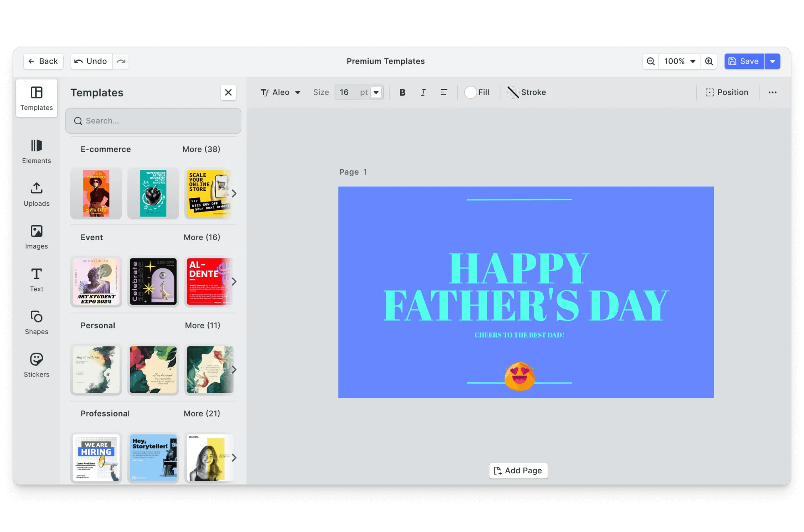The image size is (804, 532).
Task: Click the font size value 16
Action: (x=344, y=92)
